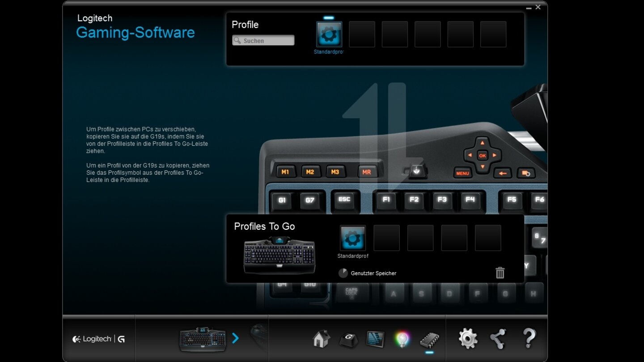
Task: Minimize the Logitech Gaming-Software window
Action: click(x=529, y=8)
